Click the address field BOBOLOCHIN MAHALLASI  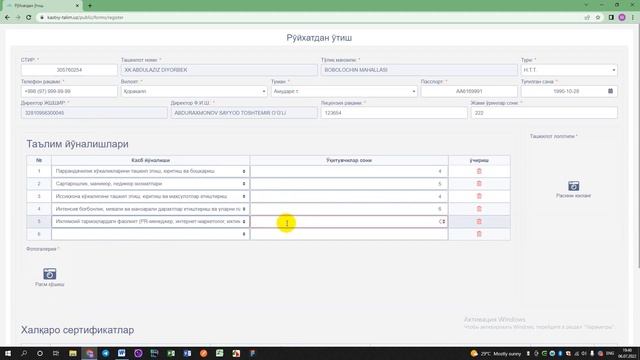tap(419, 70)
